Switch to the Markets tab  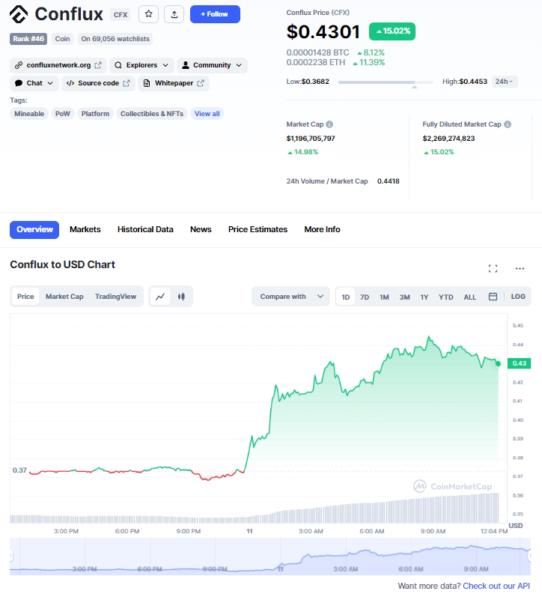85,229
